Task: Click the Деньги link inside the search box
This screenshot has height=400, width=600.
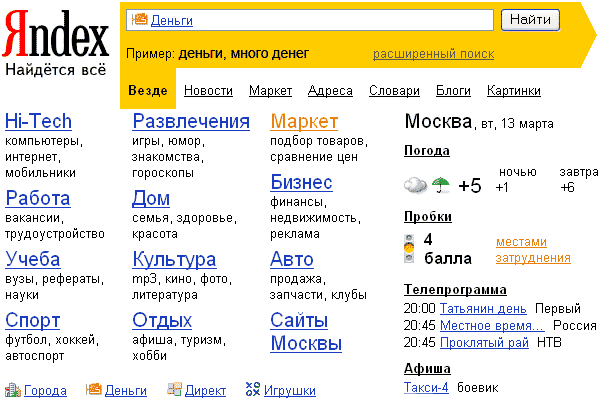Action: click(x=171, y=20)
